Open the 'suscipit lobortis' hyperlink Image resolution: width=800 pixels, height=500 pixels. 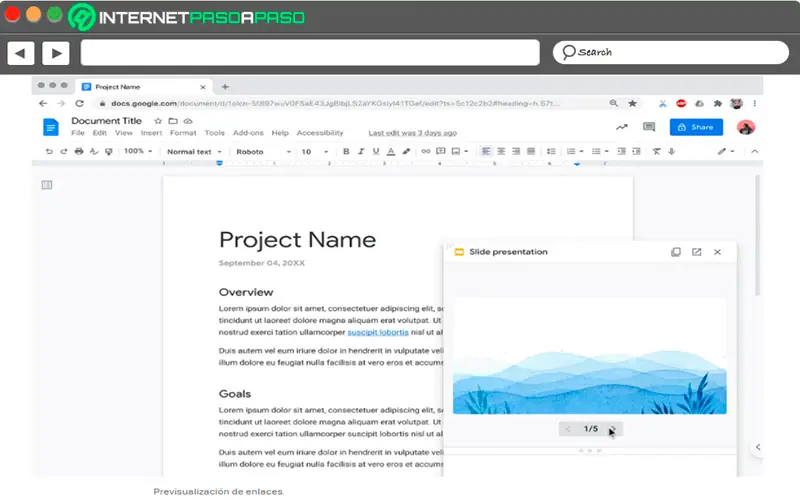click(378, 332)
